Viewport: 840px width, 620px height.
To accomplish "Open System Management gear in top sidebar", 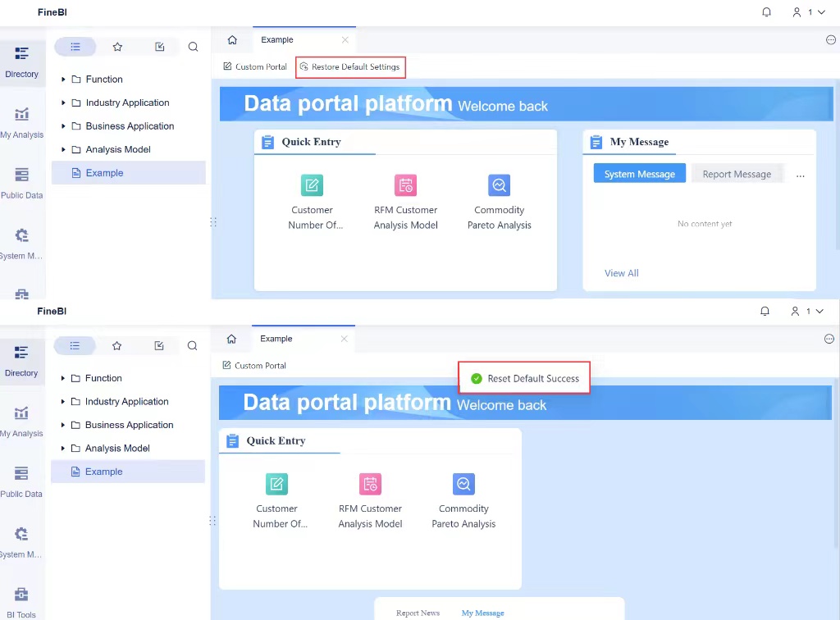I will tap(22, 244).
